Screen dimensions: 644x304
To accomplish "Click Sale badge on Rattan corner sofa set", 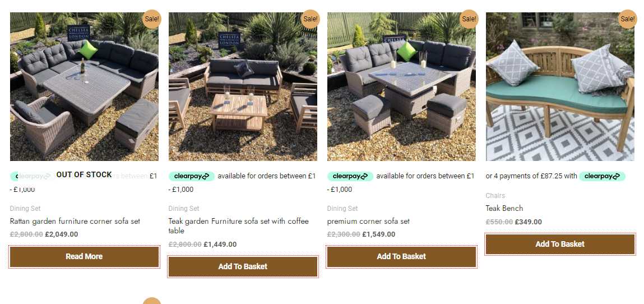I will [151, 19].
